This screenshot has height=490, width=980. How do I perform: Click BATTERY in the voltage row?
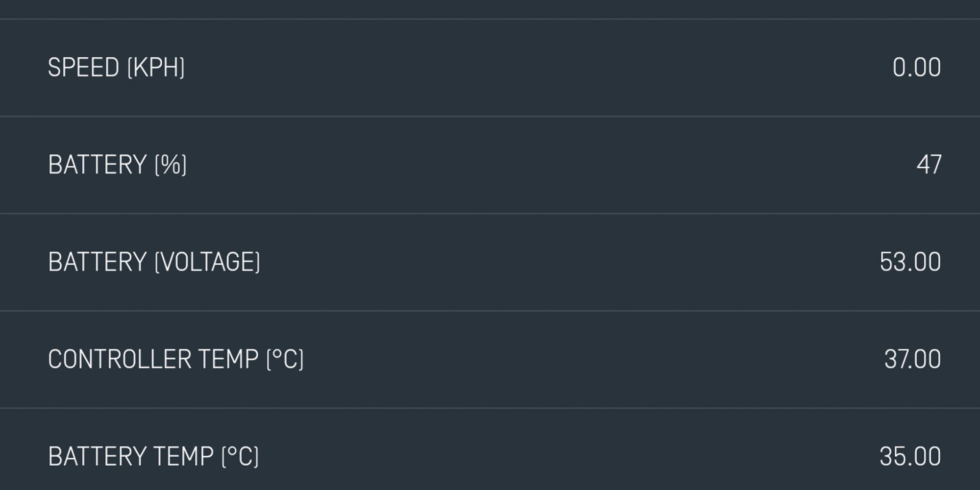[x=97, y=262]
